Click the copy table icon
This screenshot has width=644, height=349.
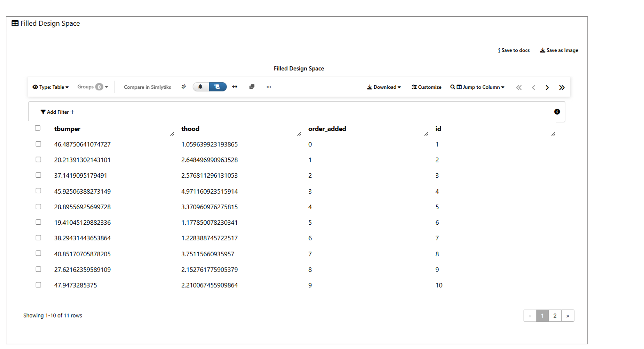[x=252, y=87]
